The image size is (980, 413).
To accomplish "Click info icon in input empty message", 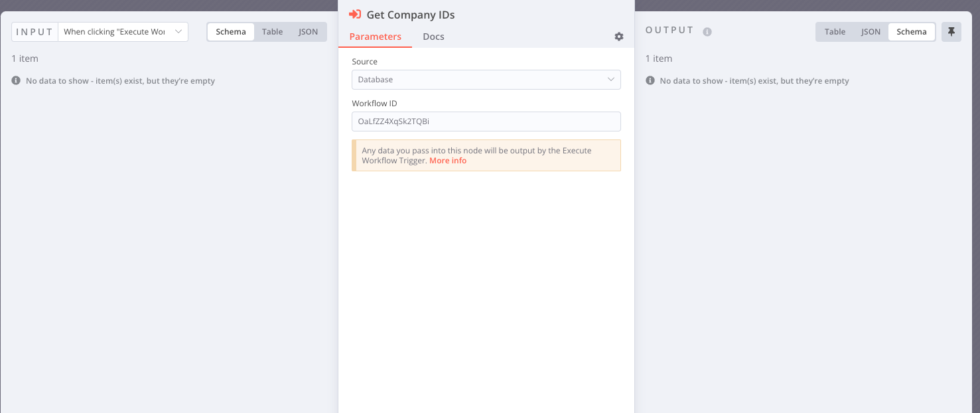I will (x=17, y=81).
